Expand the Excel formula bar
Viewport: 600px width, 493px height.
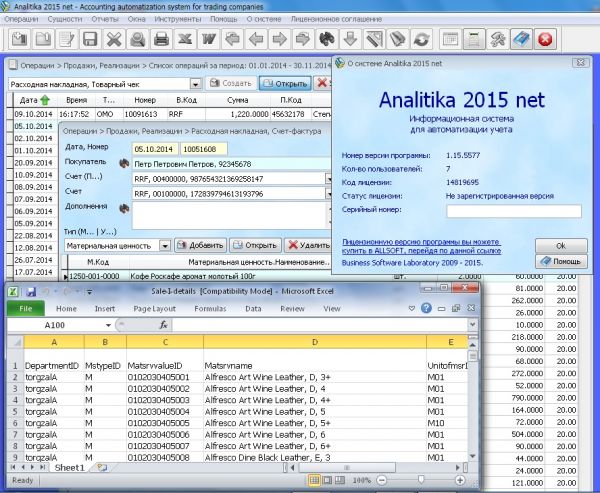(473, 325)
